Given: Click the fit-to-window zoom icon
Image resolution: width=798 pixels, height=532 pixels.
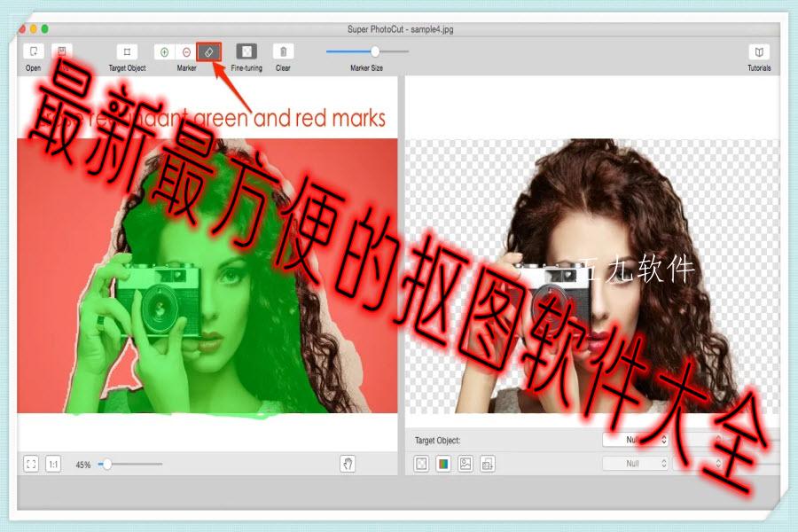Looking at the screenshot, I should (31, 464).
